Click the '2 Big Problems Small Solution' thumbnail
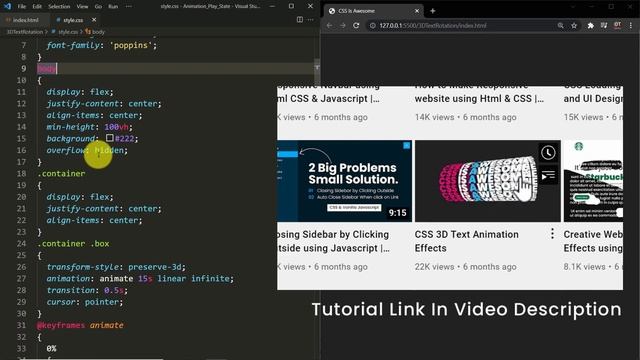 coord(344,181)
